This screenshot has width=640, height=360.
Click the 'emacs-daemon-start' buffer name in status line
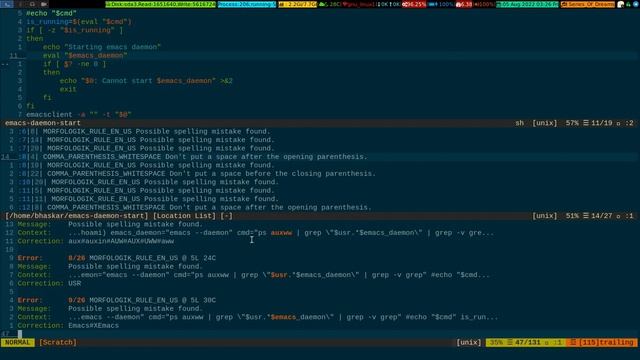[43, 123]
